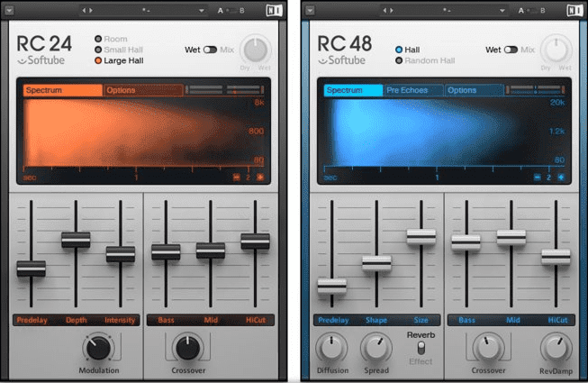This screenshot has height=383, width=588.
Task: Switch to Spectrum tab in RC 48
Action: pos(353,90)
